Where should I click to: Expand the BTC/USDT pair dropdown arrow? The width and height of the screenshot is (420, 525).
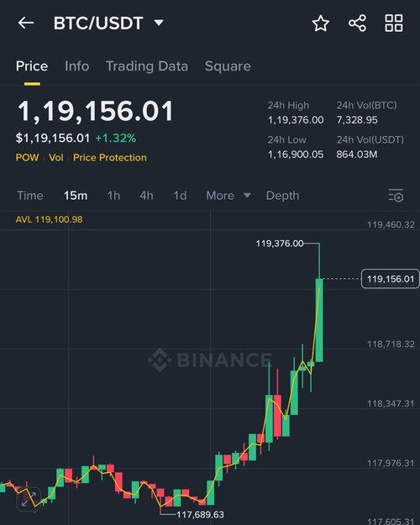[x=159, y=23]
